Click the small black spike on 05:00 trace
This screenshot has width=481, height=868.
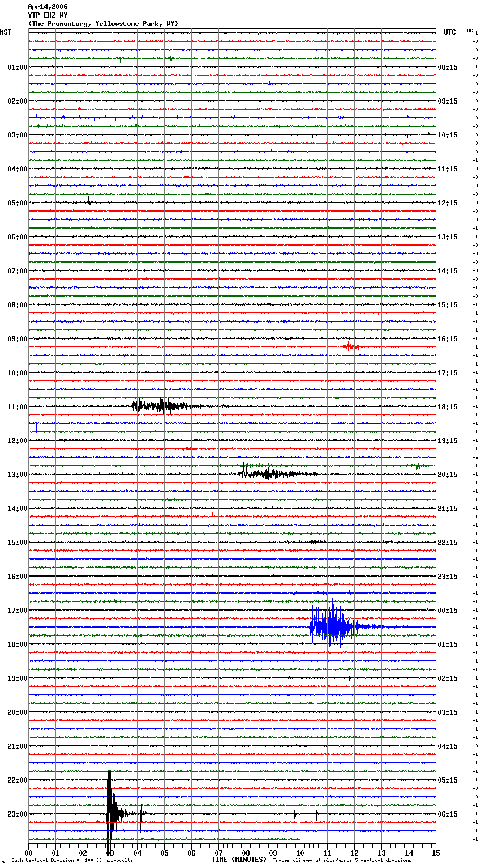click(89, 201)
